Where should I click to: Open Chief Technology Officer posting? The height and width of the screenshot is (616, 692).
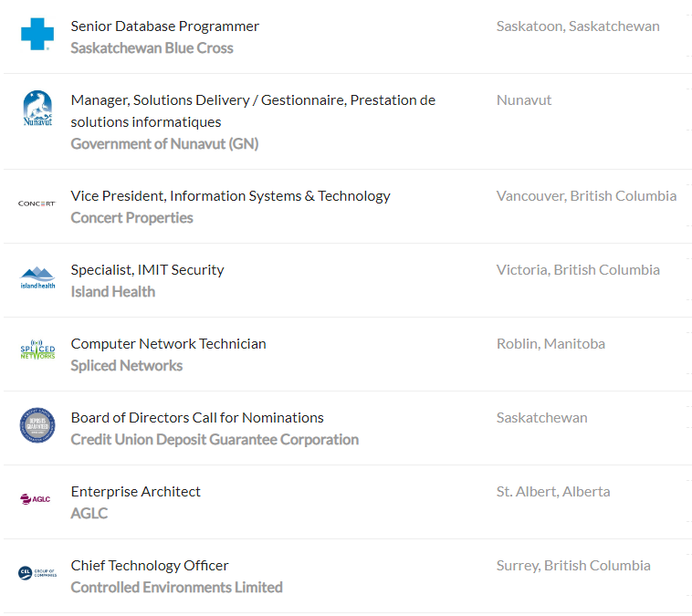[150, 566]
